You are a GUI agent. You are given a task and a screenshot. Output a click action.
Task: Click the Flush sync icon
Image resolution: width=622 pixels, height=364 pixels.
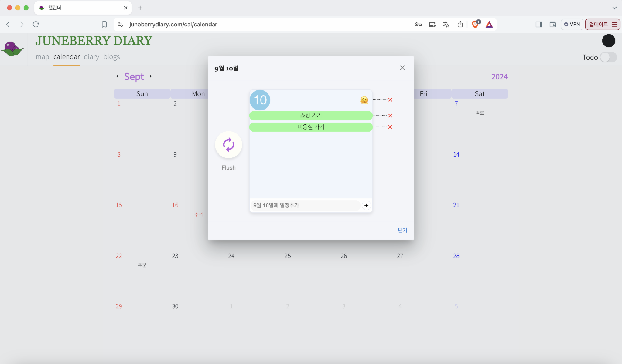[x=228, y=145]
